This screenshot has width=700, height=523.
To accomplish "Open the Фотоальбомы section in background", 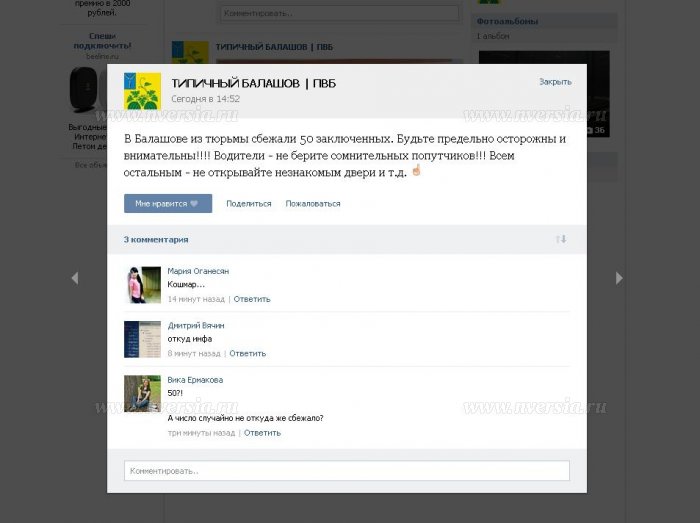I will tap(507, 21).
